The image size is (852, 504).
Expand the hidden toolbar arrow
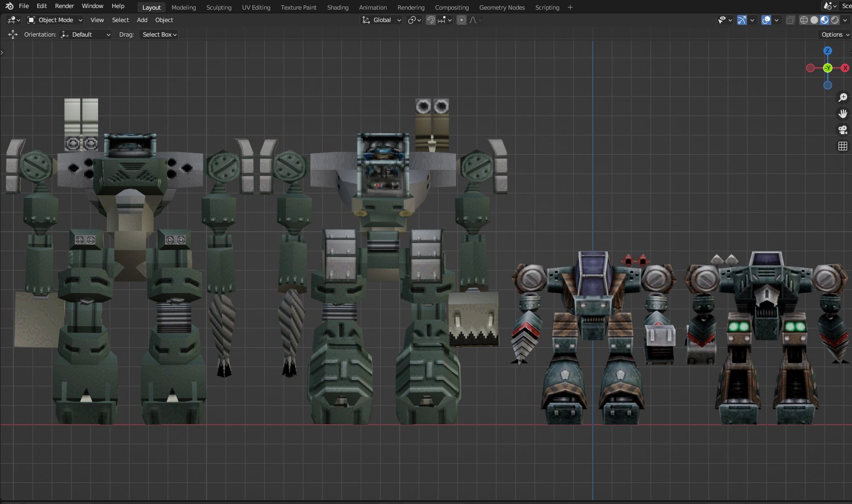point(2,52)
